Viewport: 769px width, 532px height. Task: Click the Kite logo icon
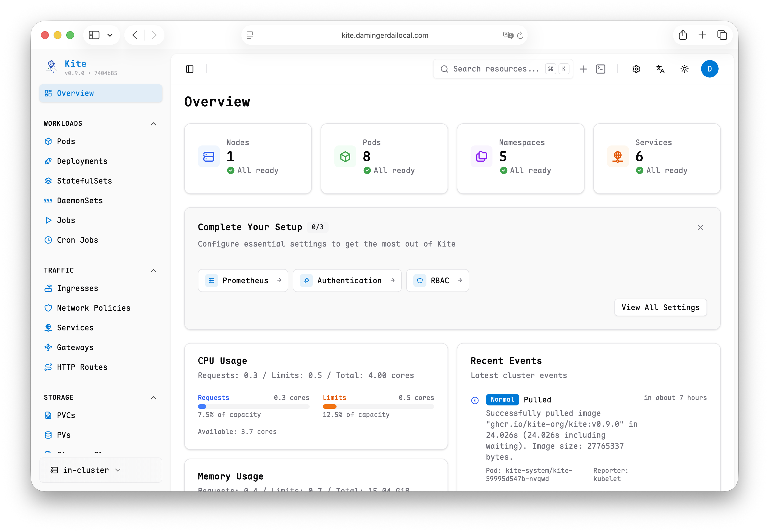[51, 67]
